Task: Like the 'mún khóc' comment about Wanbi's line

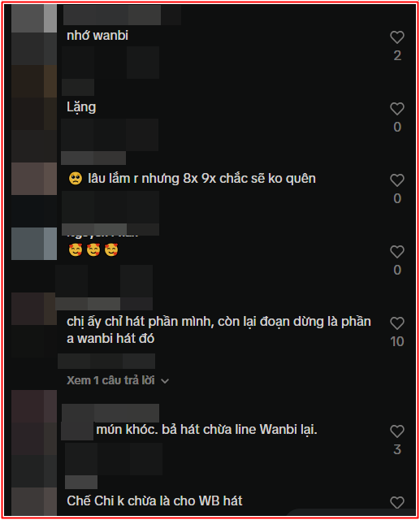Action: pyautogui.click(x=396, y=431)
